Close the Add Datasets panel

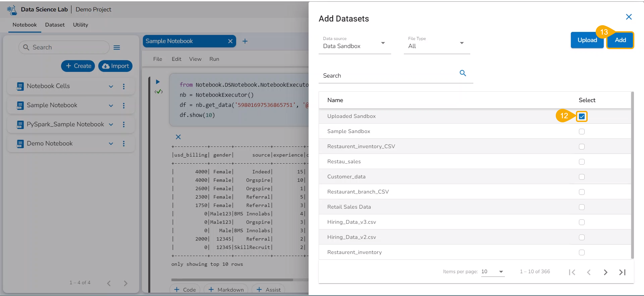(629, 17)
